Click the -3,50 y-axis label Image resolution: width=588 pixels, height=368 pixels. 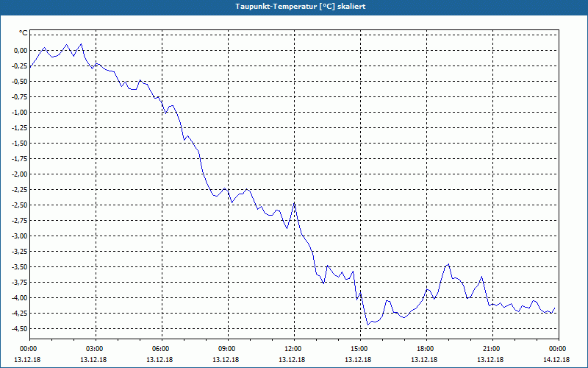pyautogui.click(x=20, y=267)
